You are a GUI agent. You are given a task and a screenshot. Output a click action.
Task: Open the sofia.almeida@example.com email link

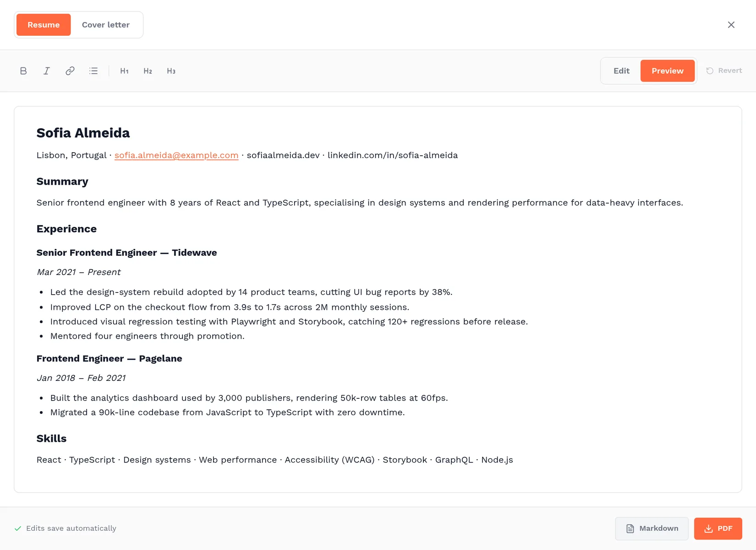coord(176,155)
